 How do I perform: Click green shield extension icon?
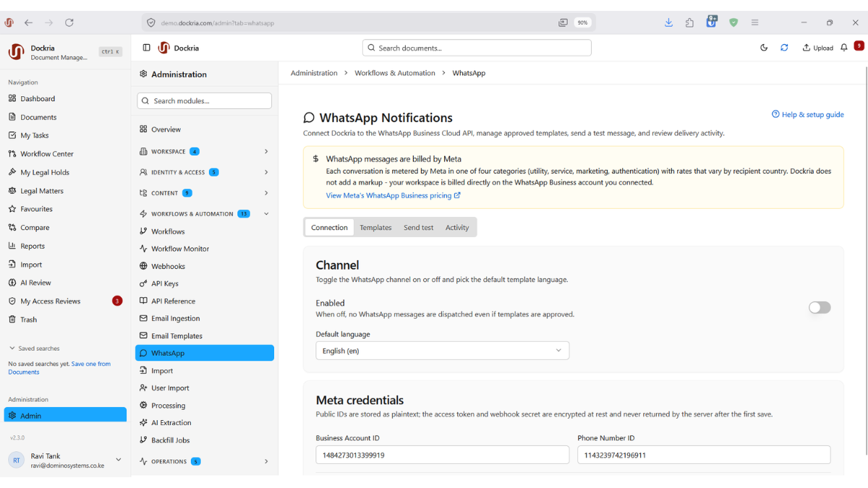point(733,22)
